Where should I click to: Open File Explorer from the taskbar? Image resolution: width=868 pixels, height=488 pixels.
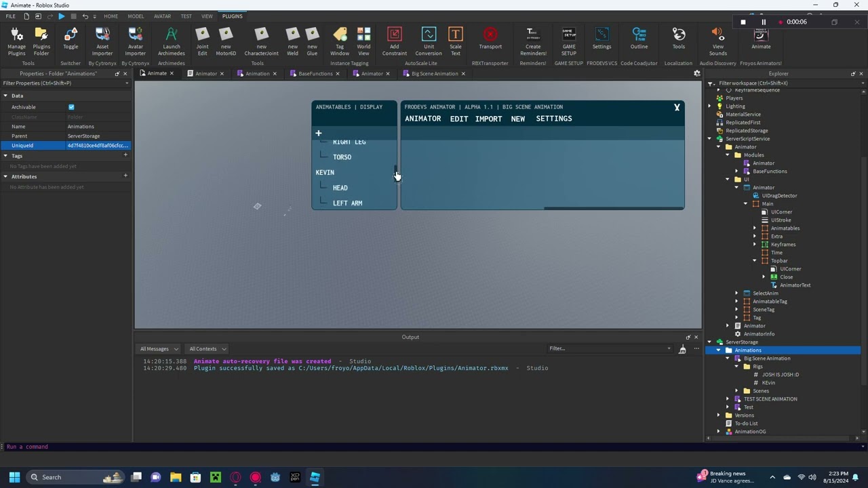(176, 477)
